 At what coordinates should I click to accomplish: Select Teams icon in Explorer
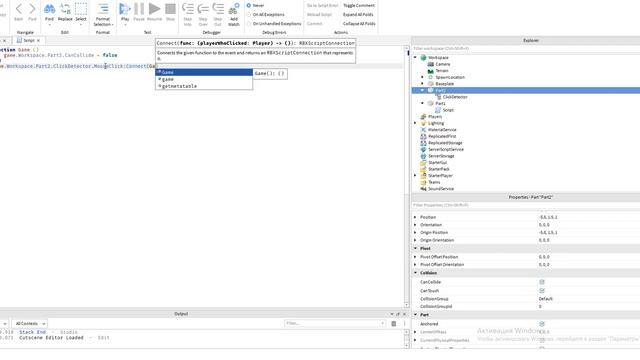[423, 182]
